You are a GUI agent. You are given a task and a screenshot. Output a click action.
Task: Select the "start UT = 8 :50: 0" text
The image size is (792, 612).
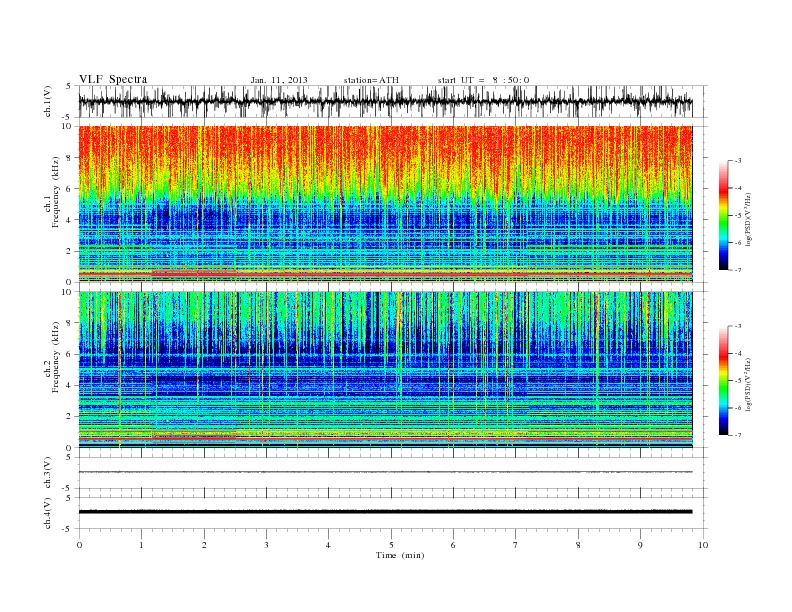pyautogui.click(x=483, y=80)
